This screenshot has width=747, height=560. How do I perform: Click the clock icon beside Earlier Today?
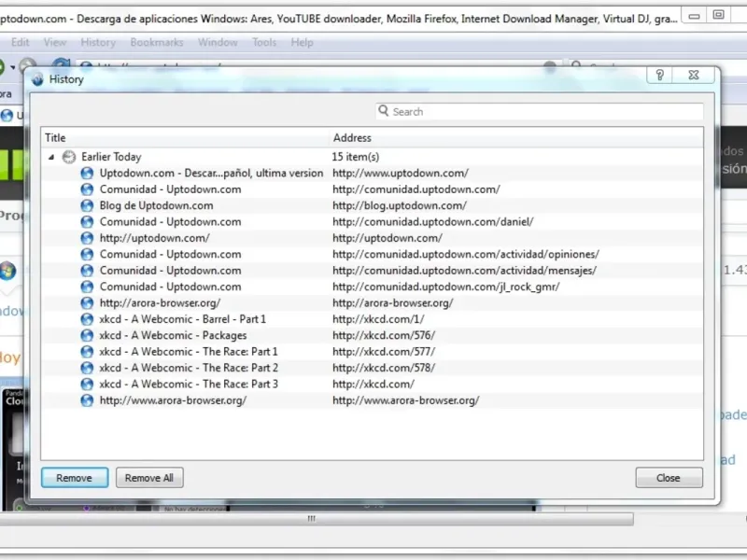tap(69, 157)
